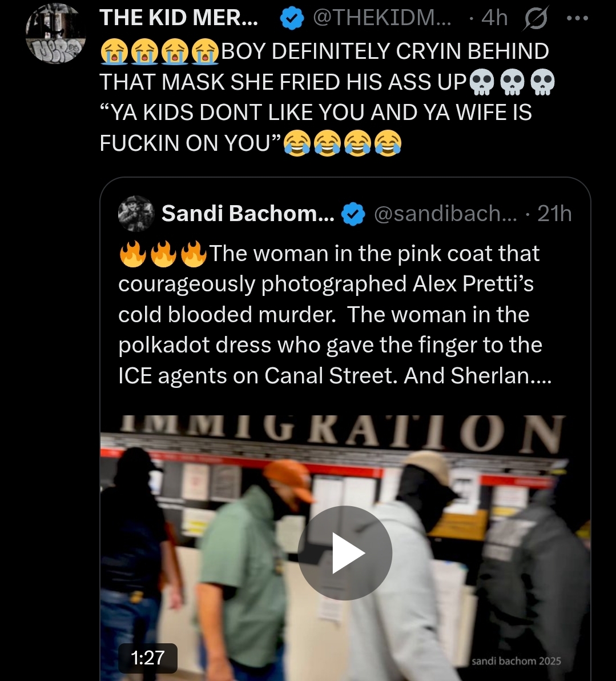Click the verified badge beside THE KID MER

(291, 19)
